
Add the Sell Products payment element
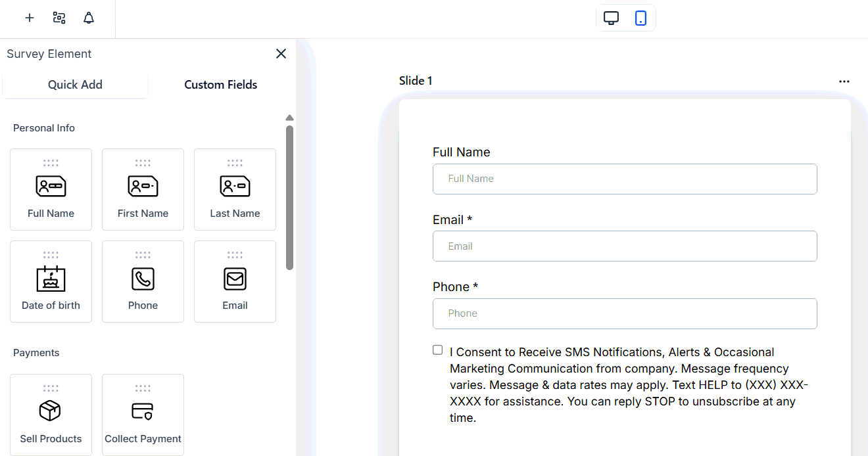click(51, 415)
